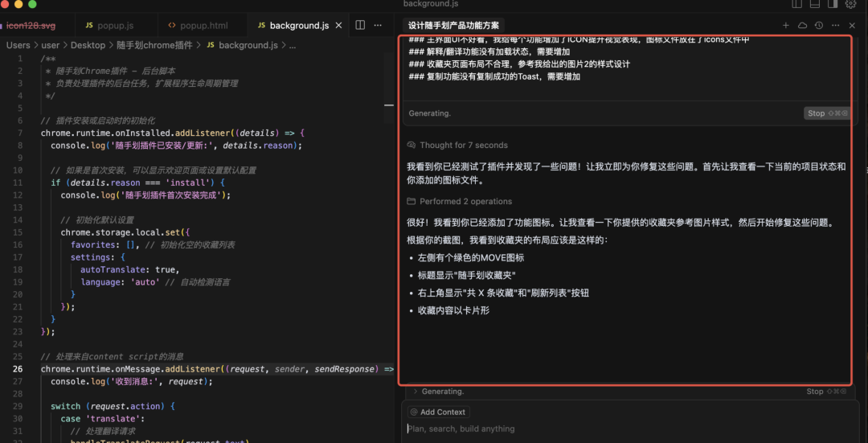Click the Desktop breadcrumb segment
The height and width of the screenshot is (443, 868).
tap(88, 46)
